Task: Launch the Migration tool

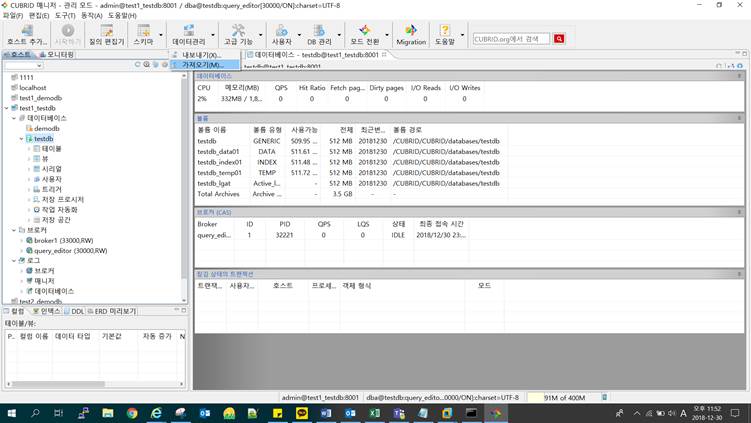Action: tap(411, 34)
